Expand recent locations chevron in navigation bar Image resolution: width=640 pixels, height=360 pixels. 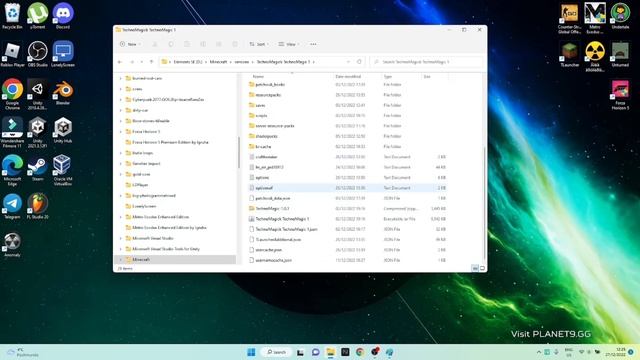point(142,62)
